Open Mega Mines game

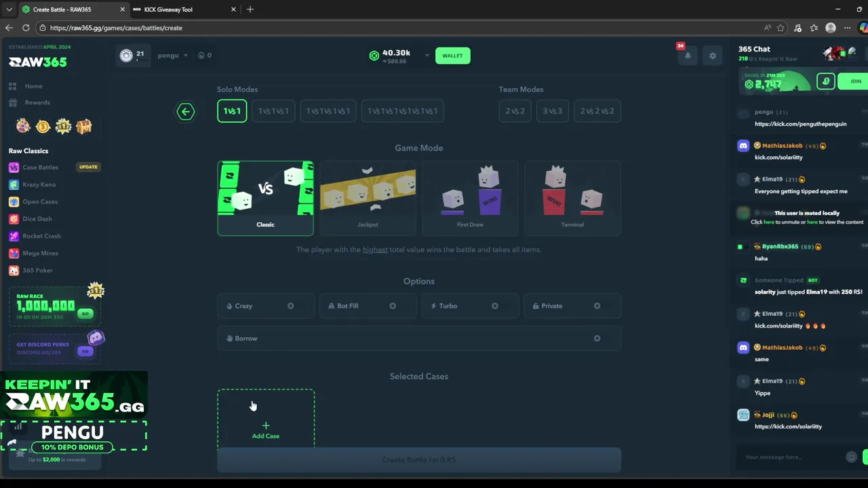point(40,253)
